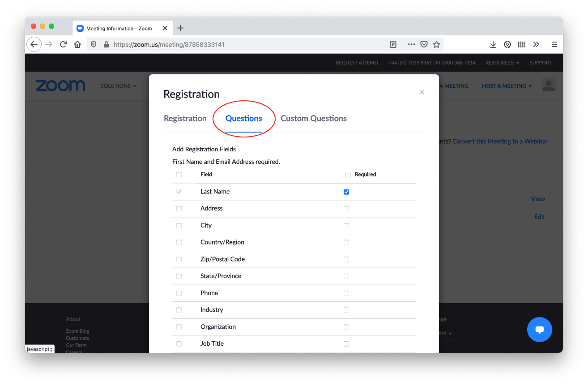Screen dimensions: 588x386
Task: Expand the Host a Meeting dropdown
Action: click(x=507, y=86)
